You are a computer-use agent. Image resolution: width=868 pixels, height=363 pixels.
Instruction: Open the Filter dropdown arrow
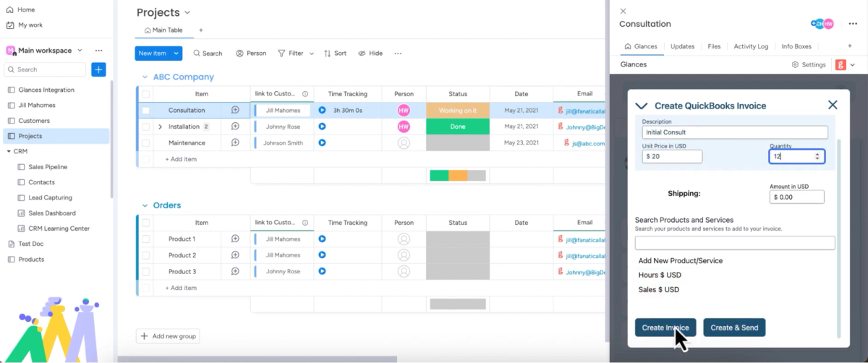pyautogui.click(x=312, y=54)
